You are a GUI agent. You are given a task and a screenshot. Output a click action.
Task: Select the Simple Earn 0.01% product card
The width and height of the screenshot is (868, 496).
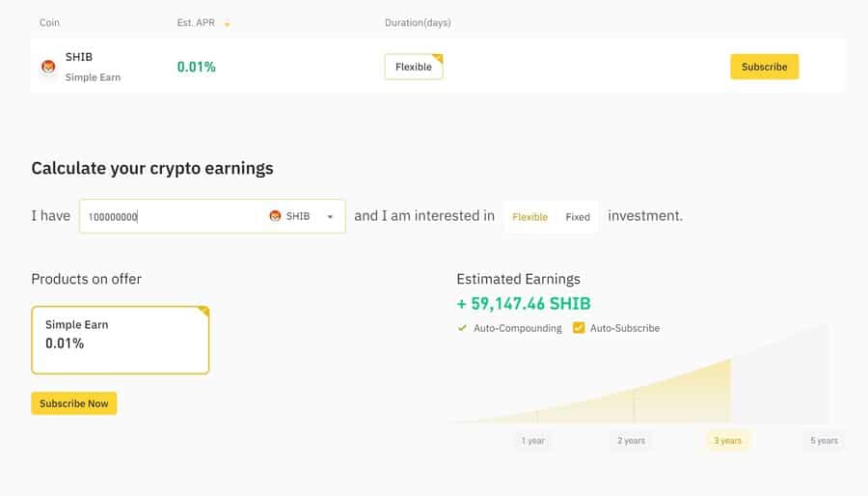[x=121, y=340]
